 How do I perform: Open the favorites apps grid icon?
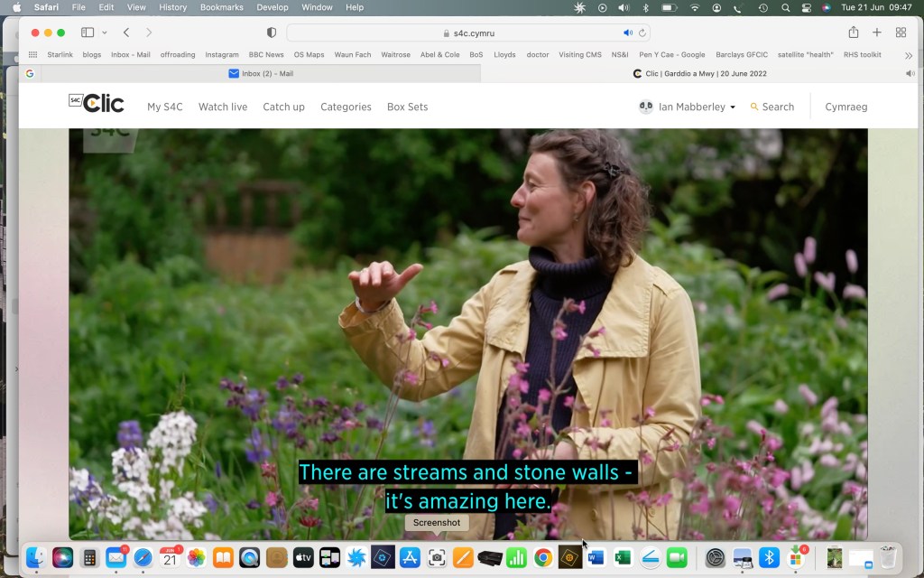pos(33,54)
